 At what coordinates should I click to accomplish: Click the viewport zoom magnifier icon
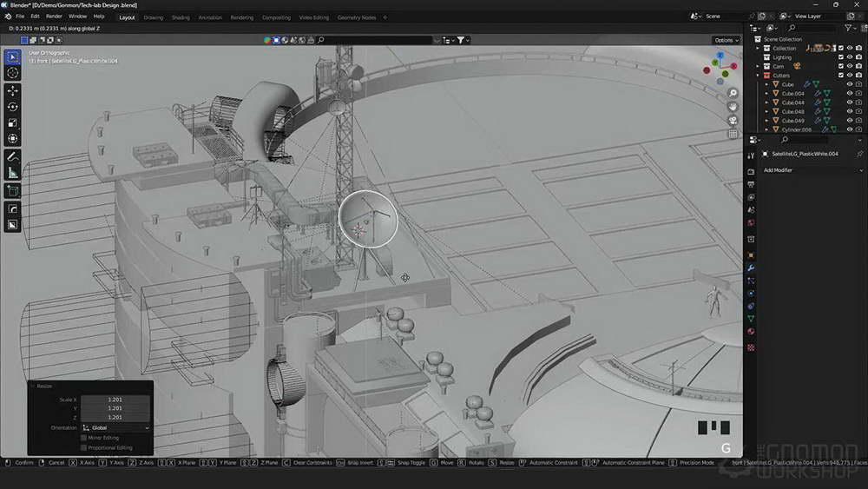pos(733,94)
